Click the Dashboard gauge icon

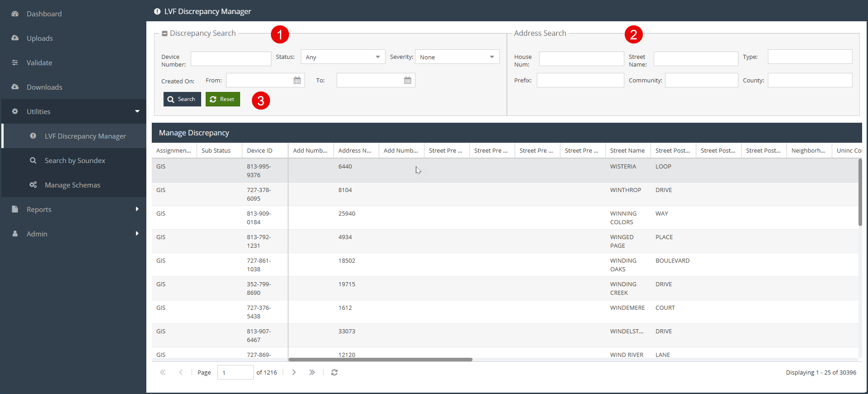(15, 14)
